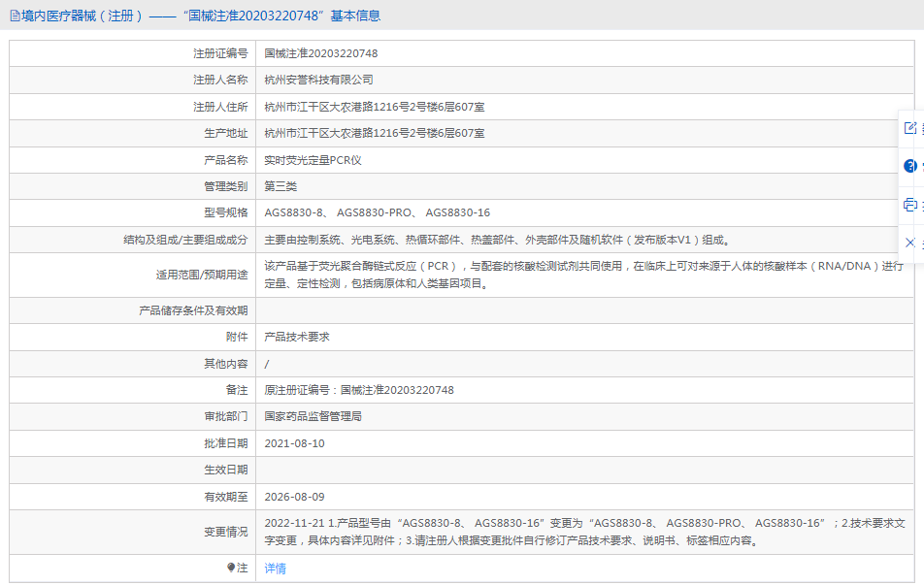This screenshot has height=585, width=924.
Task: Click the edit/feedback pencil icon in side panel
Action: coord(909,128)
